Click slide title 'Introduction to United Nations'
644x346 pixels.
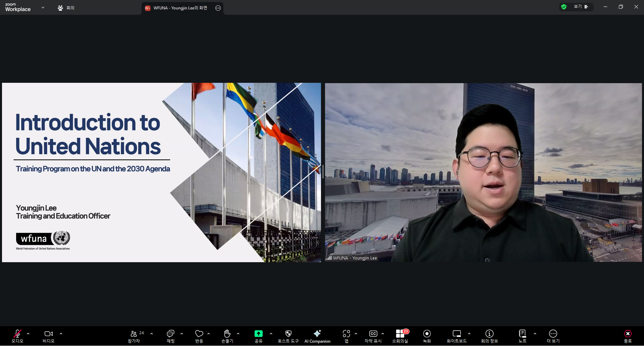click(x=88, y=134)
